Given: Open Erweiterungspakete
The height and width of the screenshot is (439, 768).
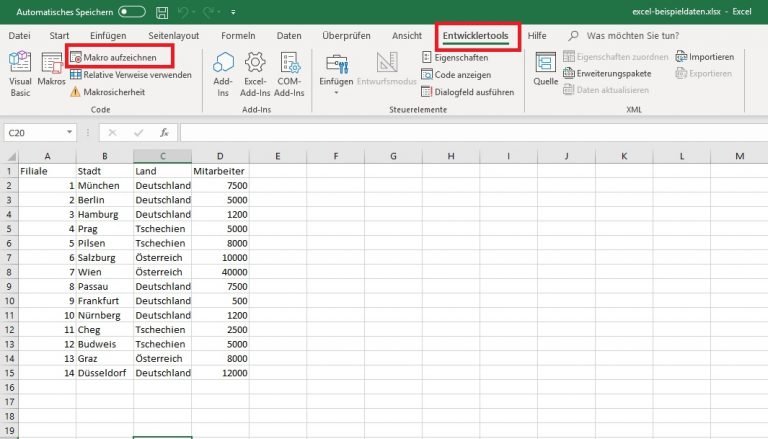Looking at the screenshot, I should coord(607,73).
